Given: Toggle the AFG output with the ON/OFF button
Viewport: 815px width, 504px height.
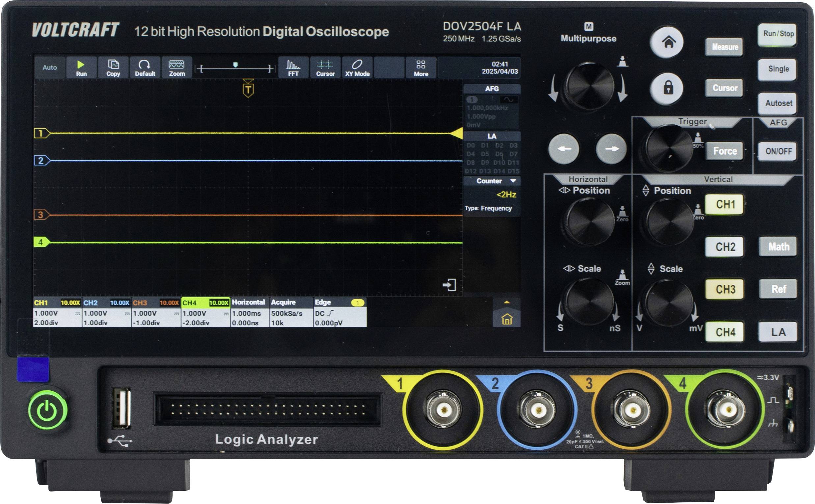Looking at the screenshot, I should pyautogui.click(x=777, y=150).
